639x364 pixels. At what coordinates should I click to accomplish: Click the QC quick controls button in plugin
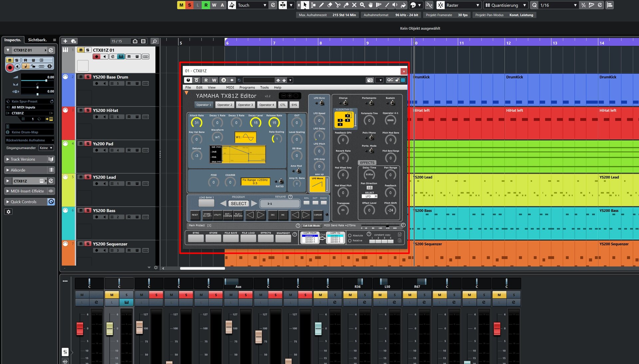point(390,80)
